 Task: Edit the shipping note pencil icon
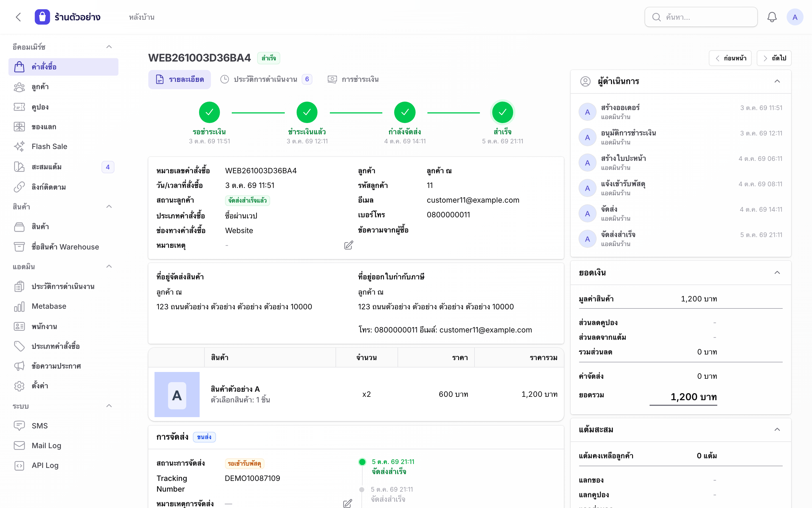coord(348,503)
